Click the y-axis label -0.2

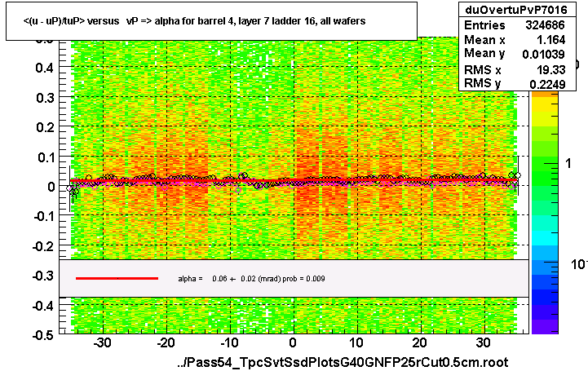point(43,246)
